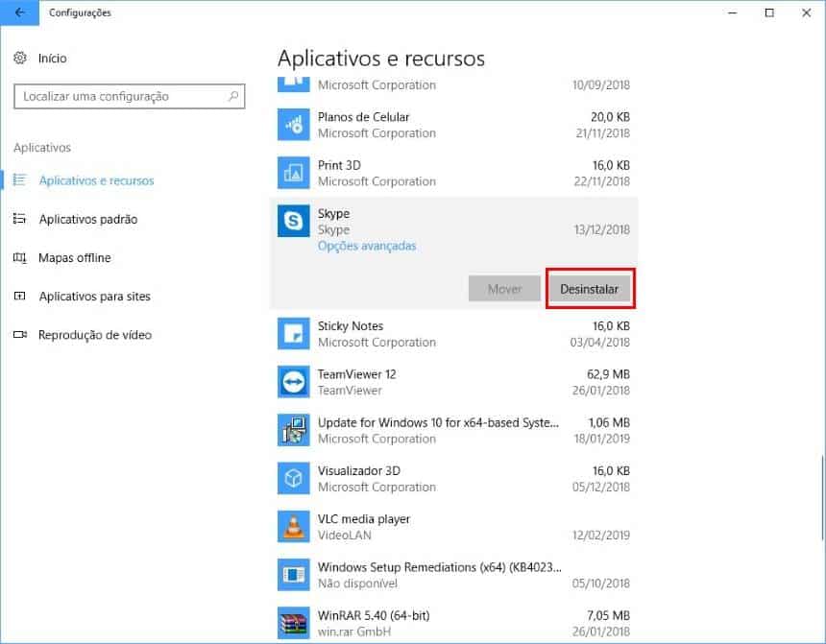Click the Desinstalar button for Skype
This screenshot has width=826, height=644.
[590, 289]
